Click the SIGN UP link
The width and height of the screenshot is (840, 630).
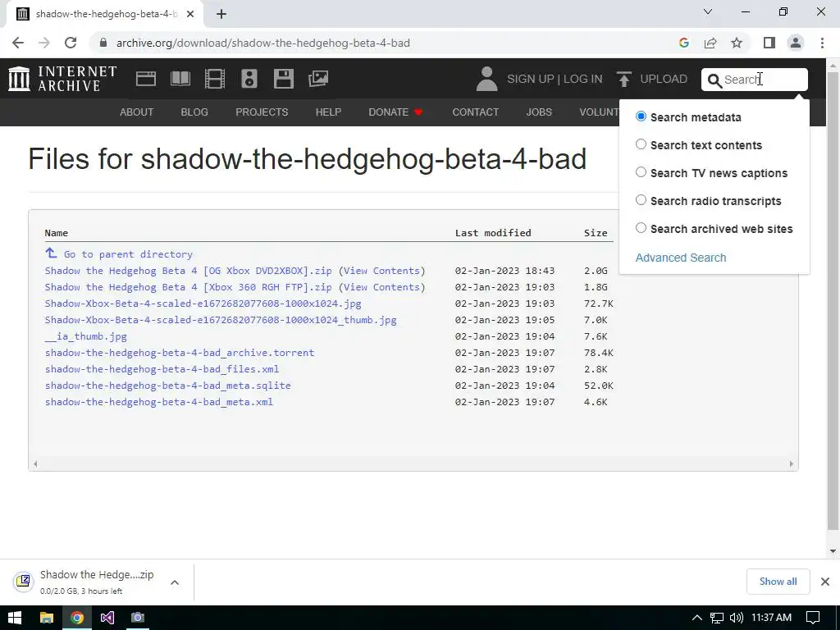[x=531, y=79]
